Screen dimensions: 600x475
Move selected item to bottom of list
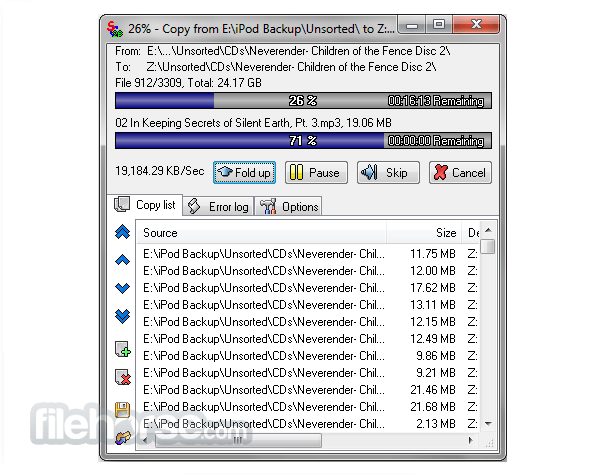point(122,316)
